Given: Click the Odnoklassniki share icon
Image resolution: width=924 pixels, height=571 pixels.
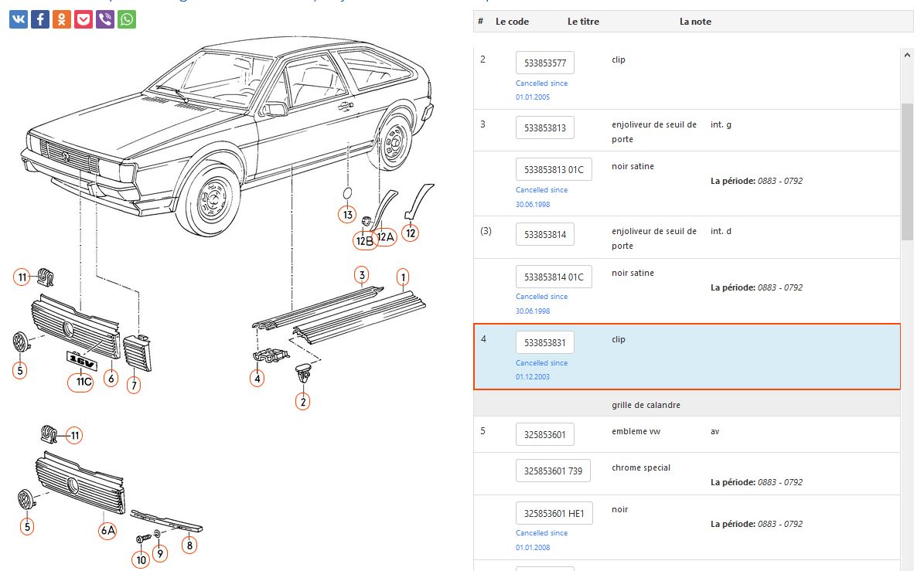Looking at the screenshot, I should click(x=62, y=19).
